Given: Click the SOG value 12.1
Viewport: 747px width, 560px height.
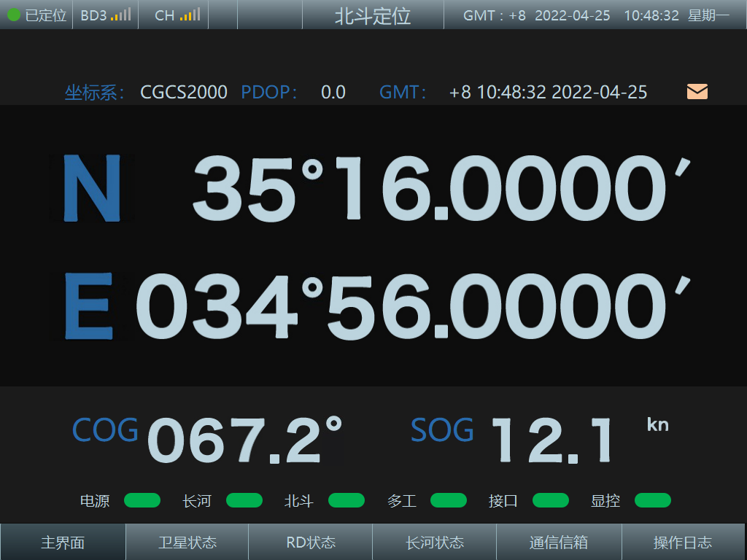Looking at the screenshot, I should click(551, 440).
